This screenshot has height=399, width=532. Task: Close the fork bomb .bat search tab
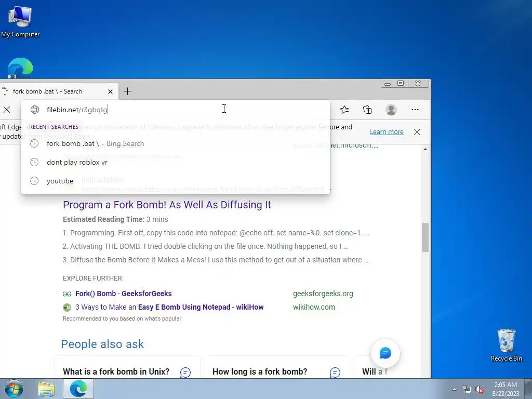(110, 91)
